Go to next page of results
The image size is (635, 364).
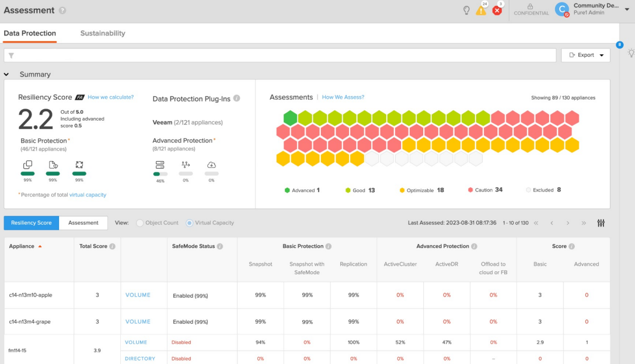tap(568, 223)
